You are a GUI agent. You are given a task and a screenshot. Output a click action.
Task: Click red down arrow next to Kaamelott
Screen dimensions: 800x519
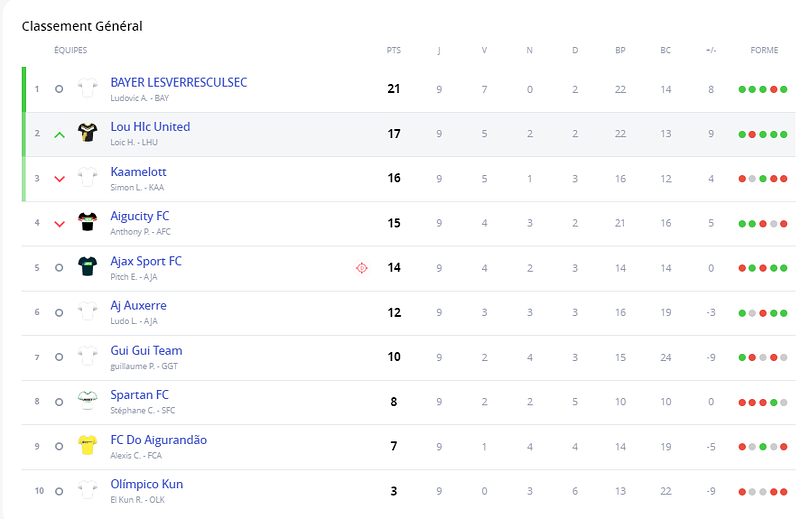[60, 179]
